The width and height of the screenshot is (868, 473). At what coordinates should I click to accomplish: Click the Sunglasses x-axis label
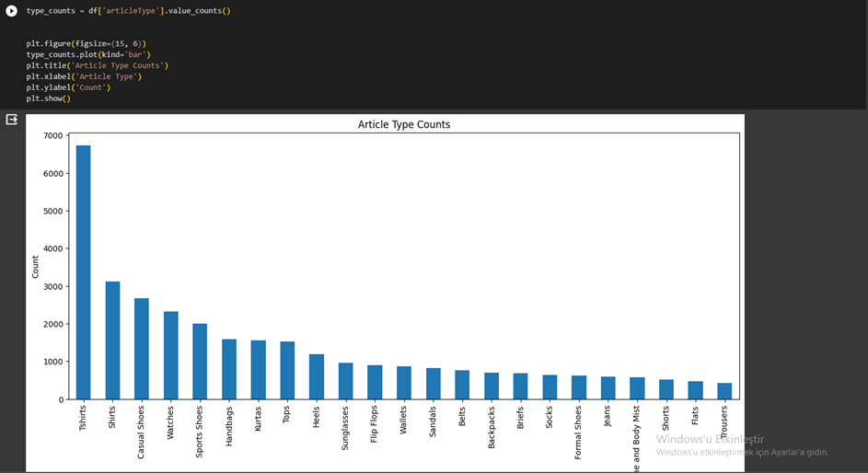pyautogui.click(x=346, y=430)
